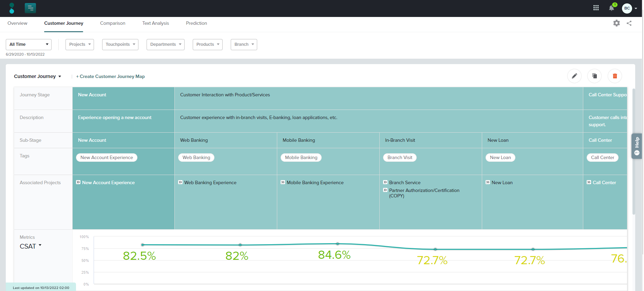Screen dimensions: 644x291
Task: Open the settings gear icon
Action: tap(616, 23)
